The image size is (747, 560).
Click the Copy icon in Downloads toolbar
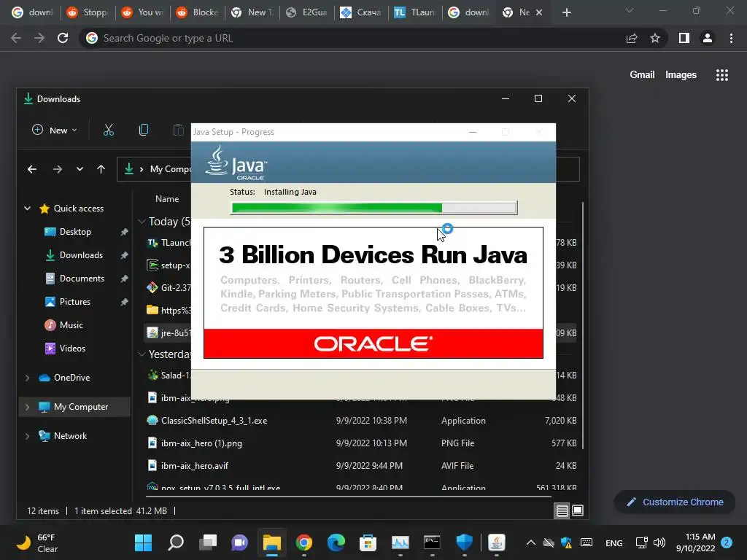coord(144,130)
